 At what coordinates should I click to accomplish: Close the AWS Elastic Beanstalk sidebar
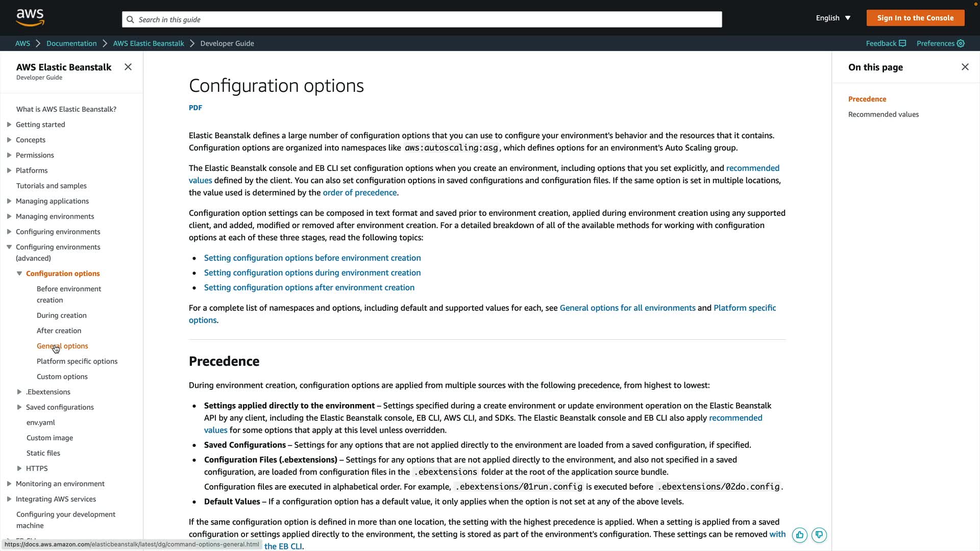128,67
